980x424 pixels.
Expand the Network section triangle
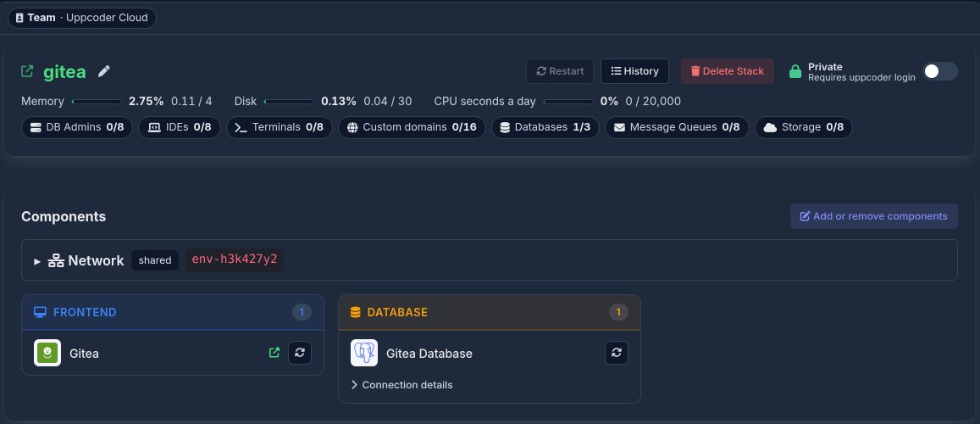37,261
